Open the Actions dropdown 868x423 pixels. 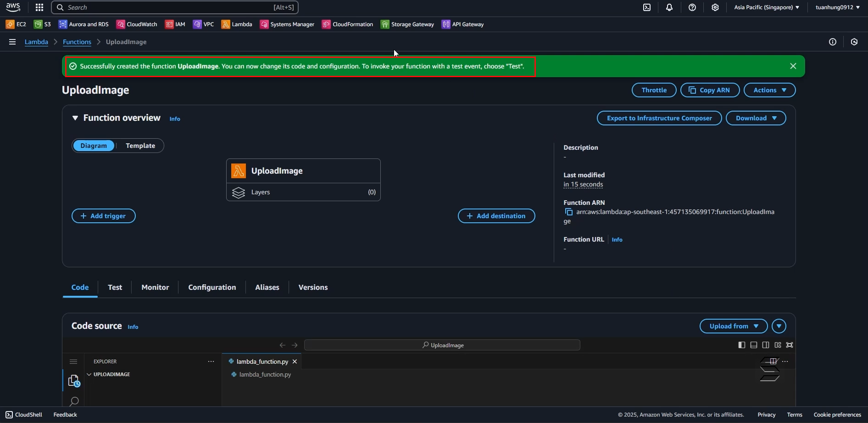(770, 90)
